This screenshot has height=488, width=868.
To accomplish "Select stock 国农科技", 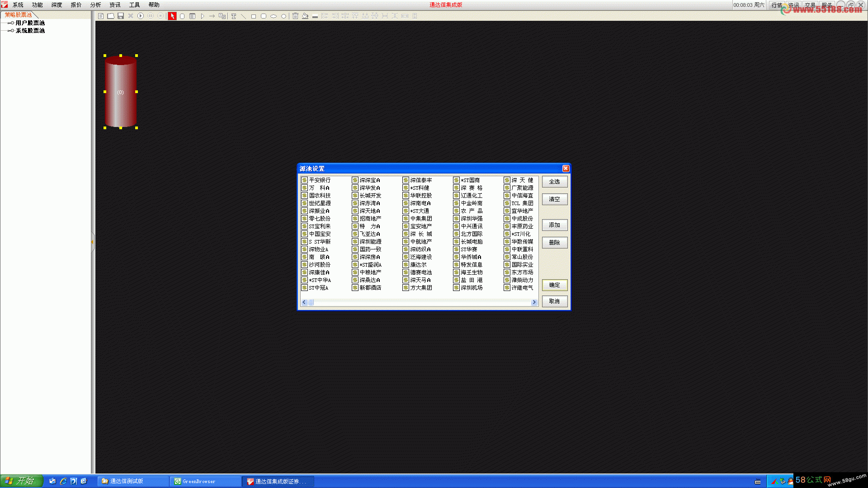I will pos(316,196).
